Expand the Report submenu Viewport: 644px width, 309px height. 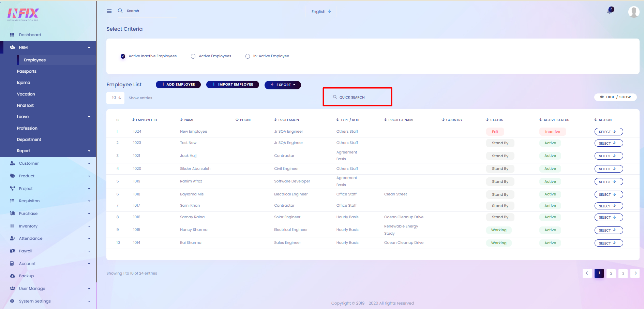89,151
